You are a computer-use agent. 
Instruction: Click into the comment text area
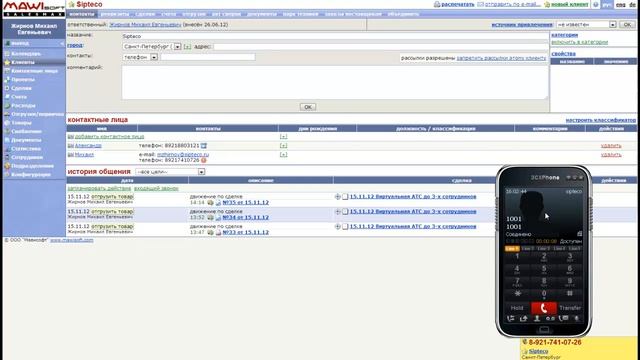pyautogui.click(x=335, y=82)
